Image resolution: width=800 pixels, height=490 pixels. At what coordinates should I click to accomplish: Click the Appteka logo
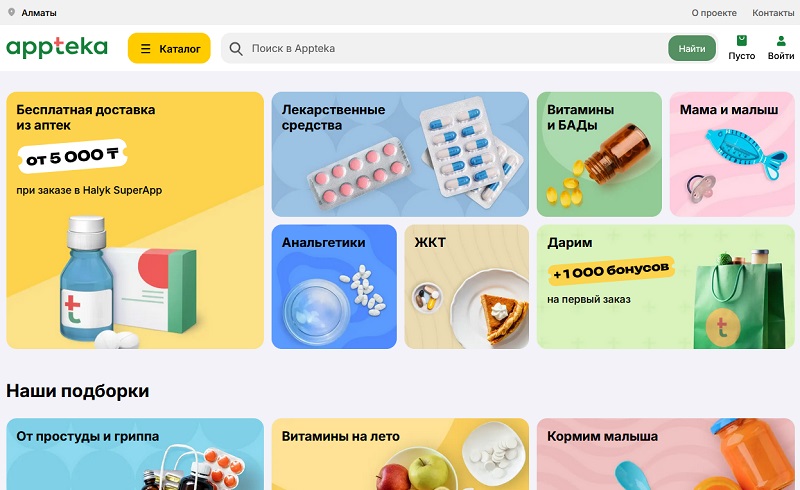[57, 47]
